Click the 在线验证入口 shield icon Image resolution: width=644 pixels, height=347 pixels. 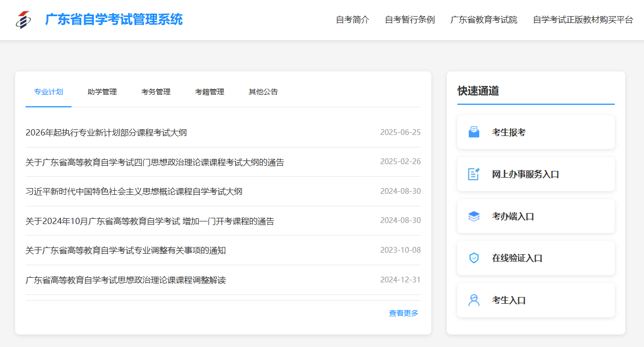473,258
